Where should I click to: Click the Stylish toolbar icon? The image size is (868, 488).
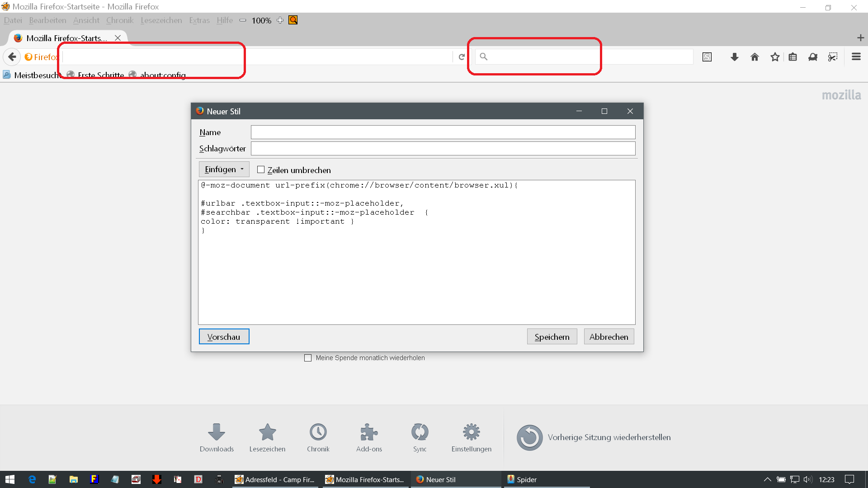[707, 57]
